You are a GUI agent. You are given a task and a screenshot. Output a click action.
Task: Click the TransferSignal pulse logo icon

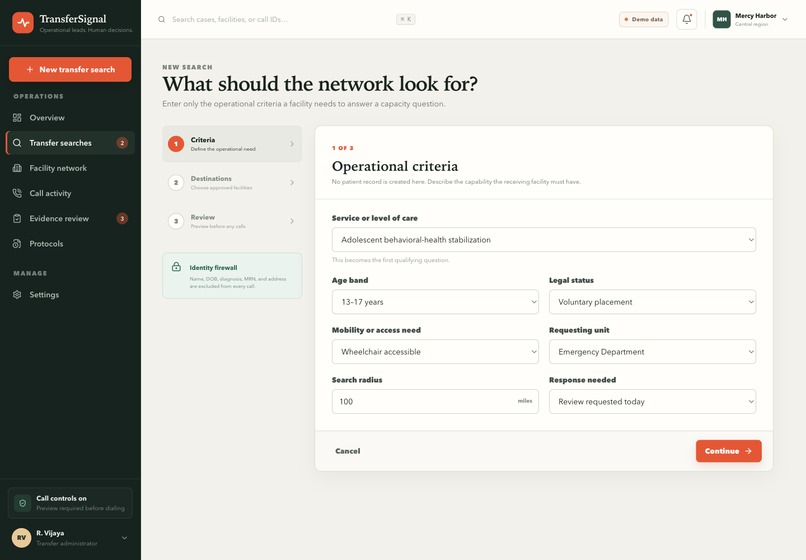tap(23, 23)
